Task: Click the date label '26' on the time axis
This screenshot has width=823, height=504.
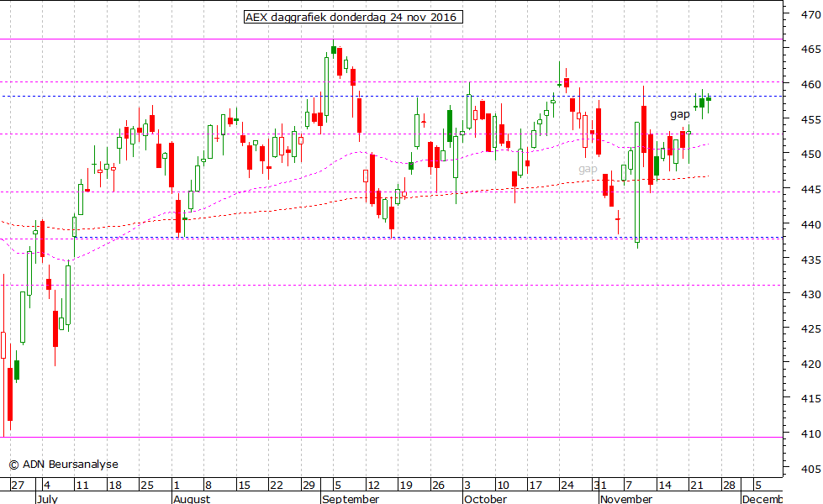Action: point(438,485)
